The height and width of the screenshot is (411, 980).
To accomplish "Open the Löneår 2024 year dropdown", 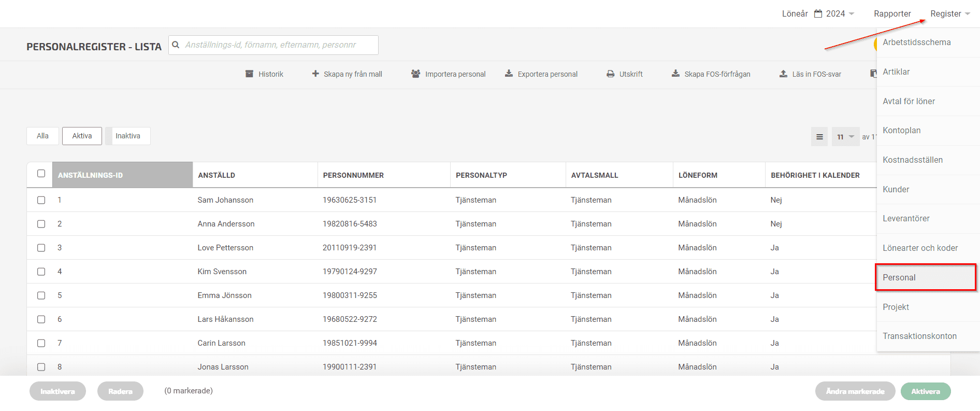I will pyautogui.click(x=834, y=14).
